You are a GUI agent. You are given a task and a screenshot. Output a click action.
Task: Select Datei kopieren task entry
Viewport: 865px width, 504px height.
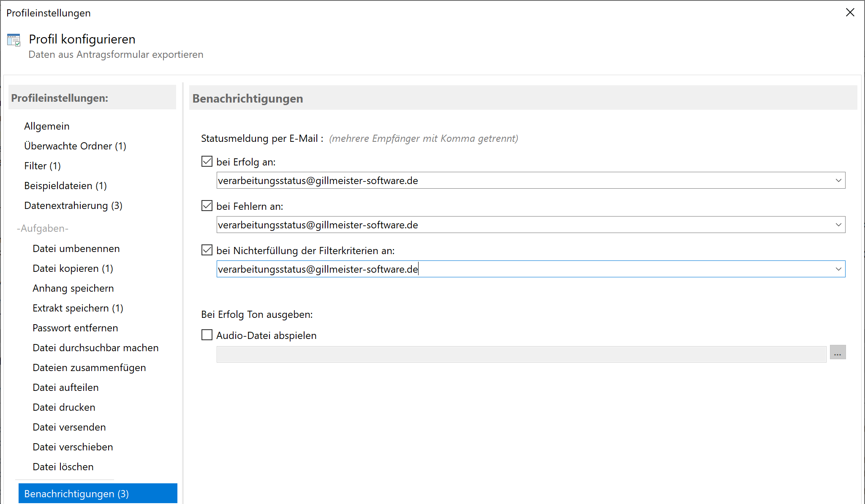[x=73, y=268]
